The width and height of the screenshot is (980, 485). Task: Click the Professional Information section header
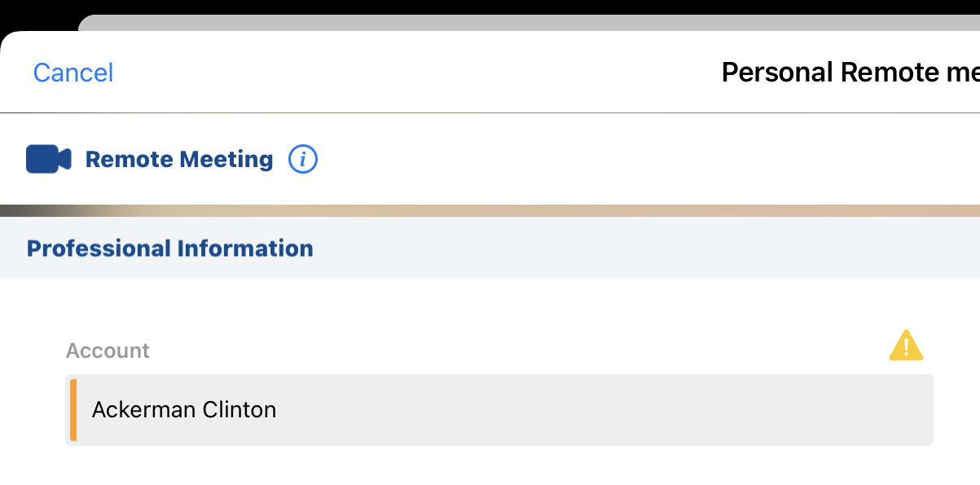pos(170,248)
